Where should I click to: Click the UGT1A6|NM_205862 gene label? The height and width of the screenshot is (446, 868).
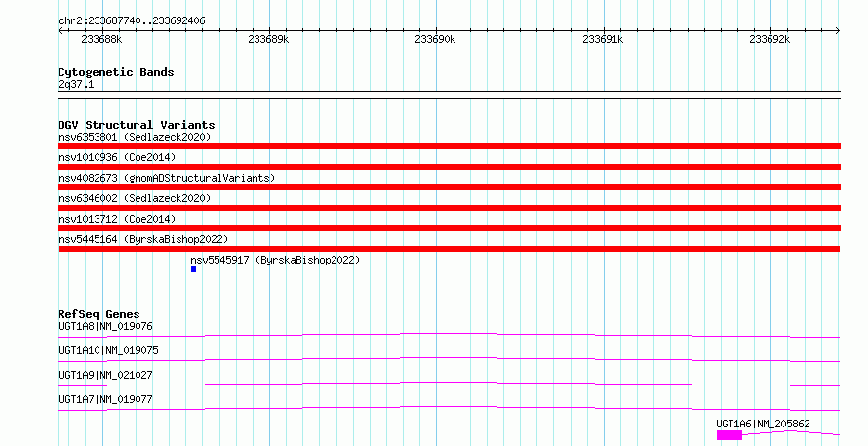point(763,424)
